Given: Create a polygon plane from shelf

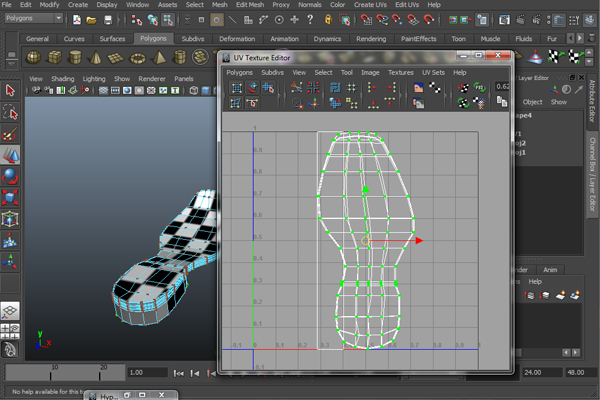Looking at the screenshot, I should tap(116, 57).
